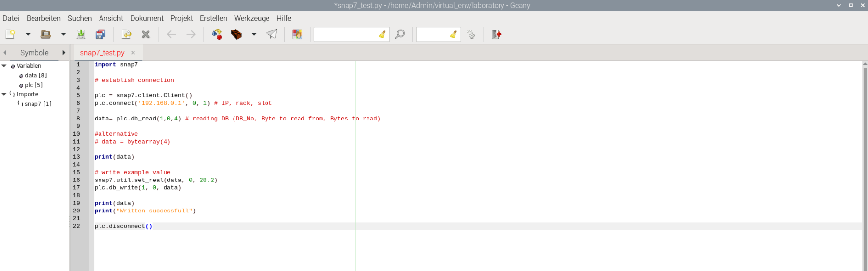The image size is (868, 271).
Task: Click the Quit Geany exit icon
Action: pyautogui.click(x=497, y=34)
